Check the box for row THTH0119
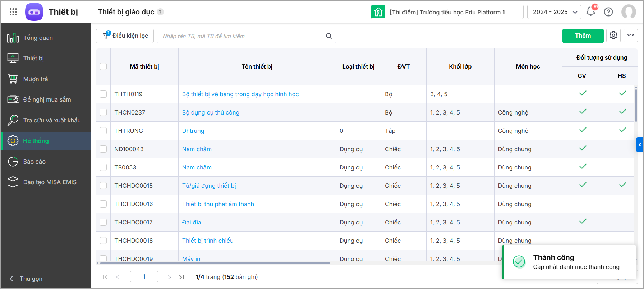Image resolution: width=644 pixels, height=289 pixels. [x=103, y=94]
